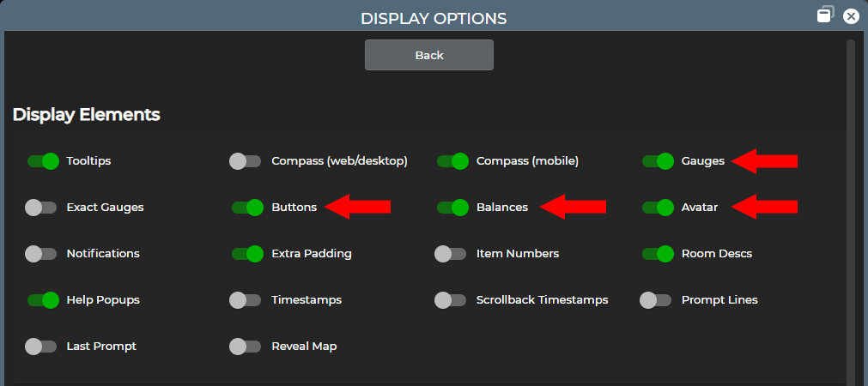This screenshot has height=386, width=868.
Task: Click the Back button
Action: [428, 55]
